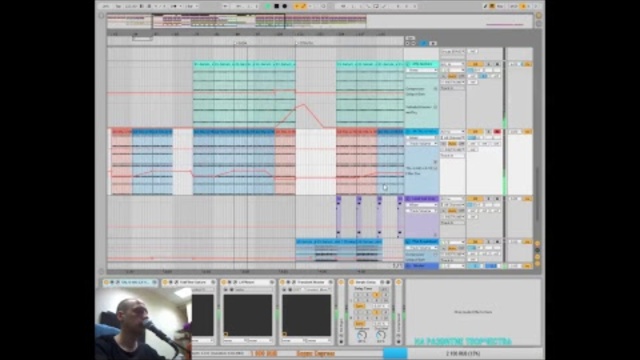Click the Stop button in the transport
This screenshot has width=640, height=360.
point(276,6)
